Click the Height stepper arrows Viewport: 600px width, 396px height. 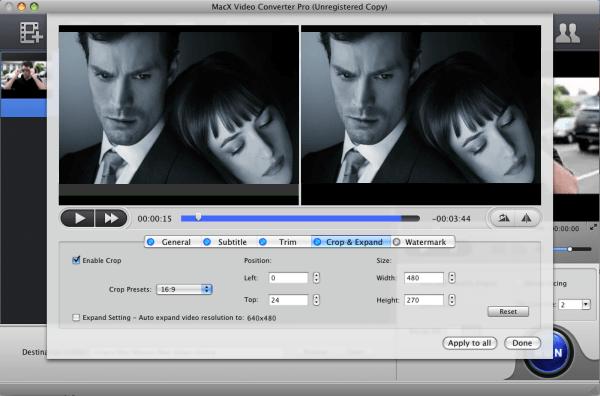[x=452, y=300]
